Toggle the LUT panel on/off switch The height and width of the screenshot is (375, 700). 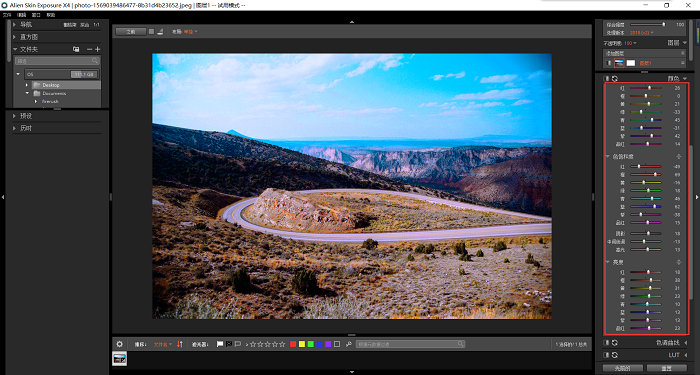point(607,355)
